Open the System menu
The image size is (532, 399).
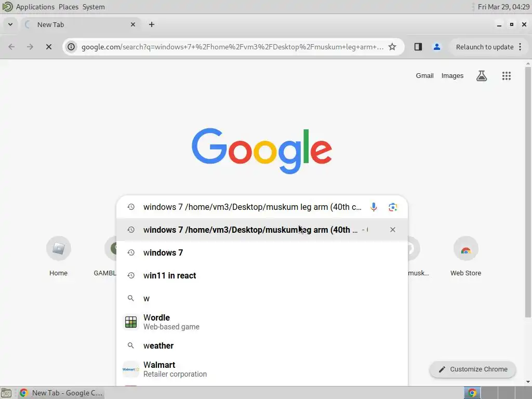[94, 7]
